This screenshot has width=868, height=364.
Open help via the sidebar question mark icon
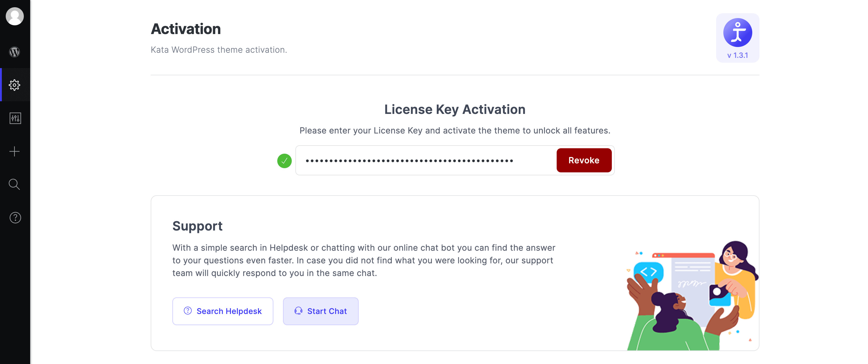tap(15, 218)
